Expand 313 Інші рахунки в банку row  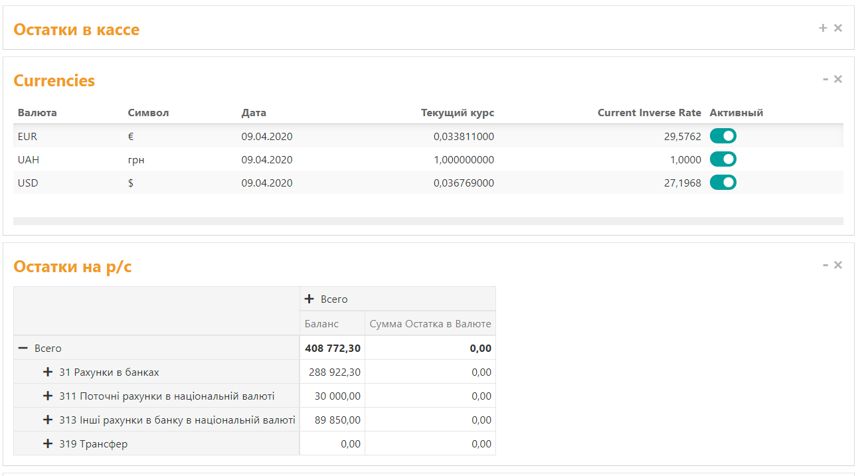tap(48, 420)
